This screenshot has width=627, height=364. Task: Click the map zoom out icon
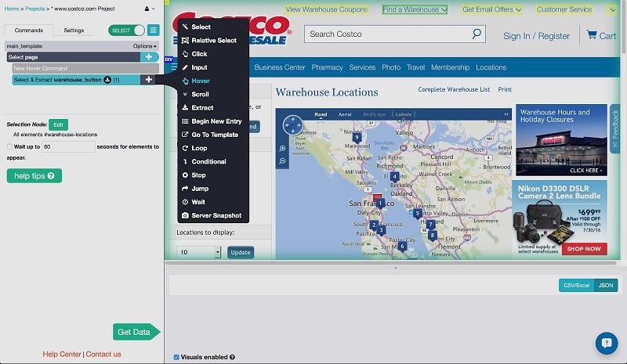pos(282,161)
